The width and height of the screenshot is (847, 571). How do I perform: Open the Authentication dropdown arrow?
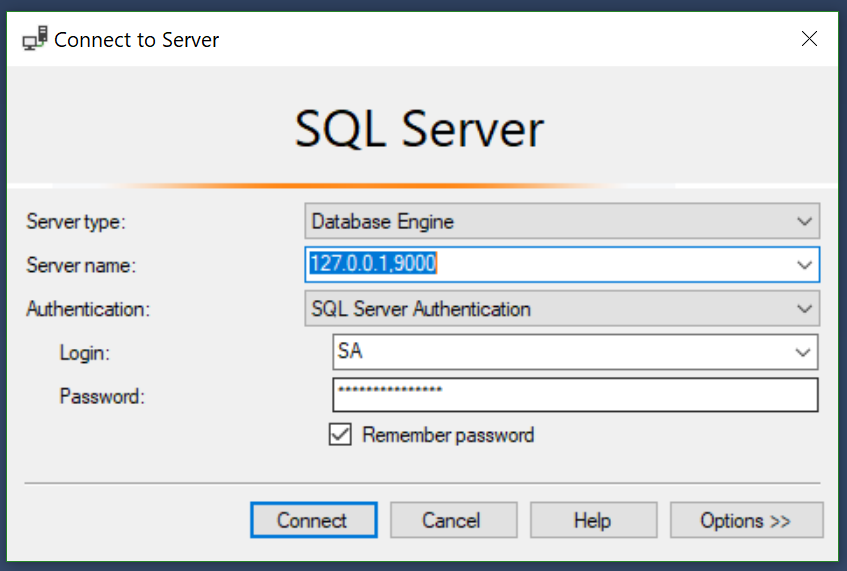pyautogui.click(x=804, y=309)
